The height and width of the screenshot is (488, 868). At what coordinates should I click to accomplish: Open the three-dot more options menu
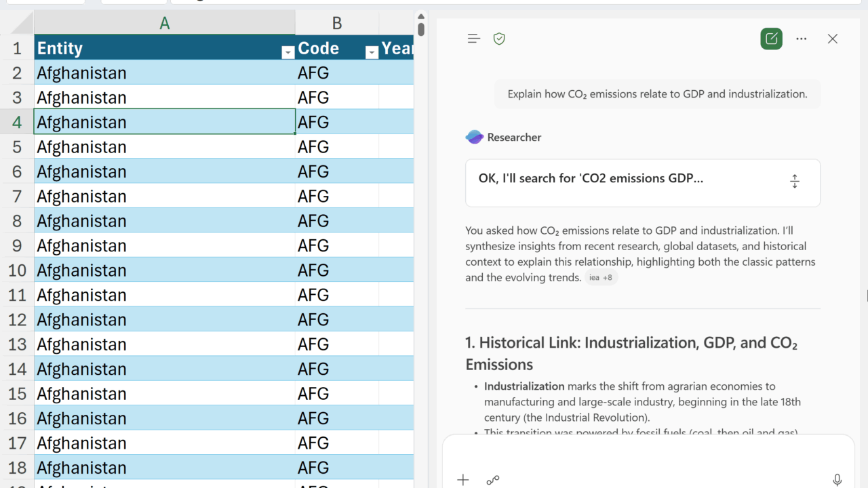pos(802,39)
